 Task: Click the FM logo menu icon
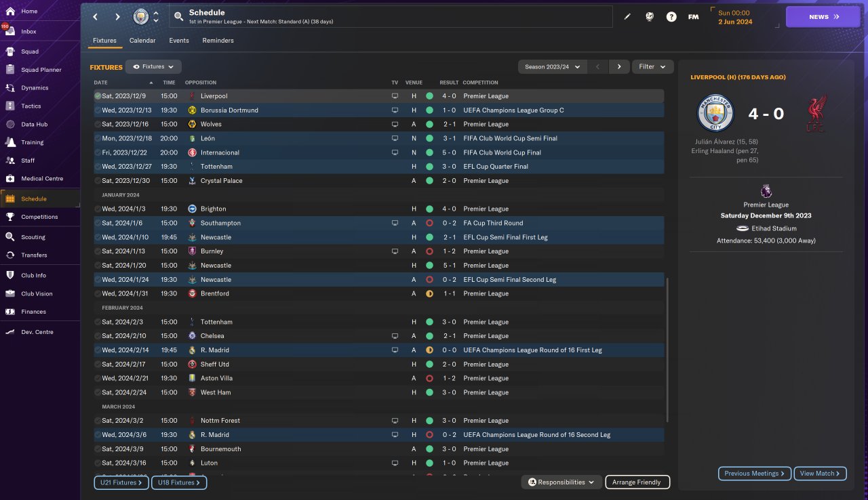693,17
